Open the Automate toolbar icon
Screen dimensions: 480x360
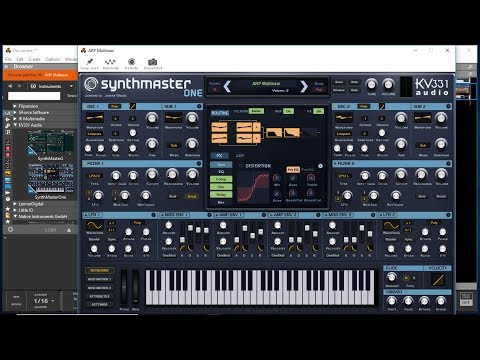pos(110,62)
